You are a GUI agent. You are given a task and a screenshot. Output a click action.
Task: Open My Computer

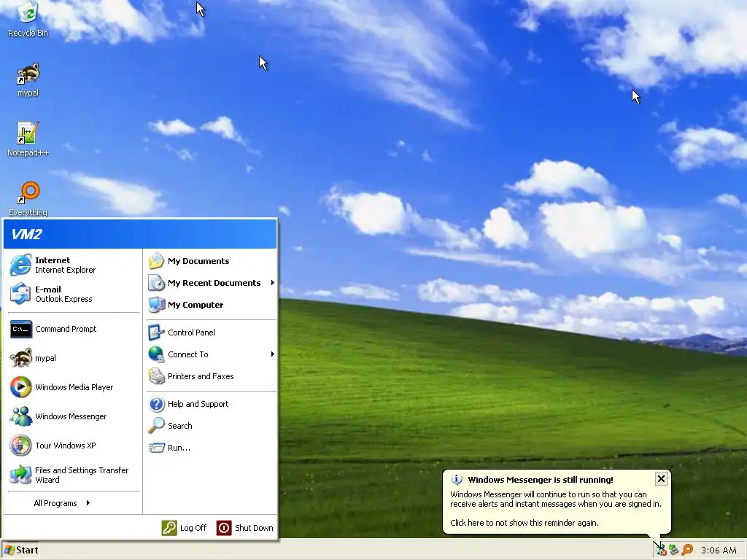tap(212, 305)
